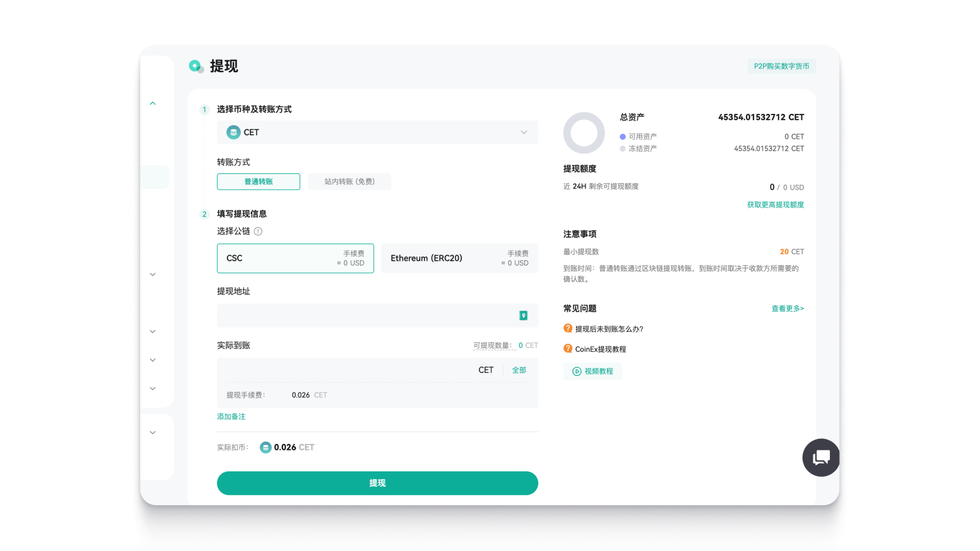Select 普通转账 transfer method

[258, 182]
